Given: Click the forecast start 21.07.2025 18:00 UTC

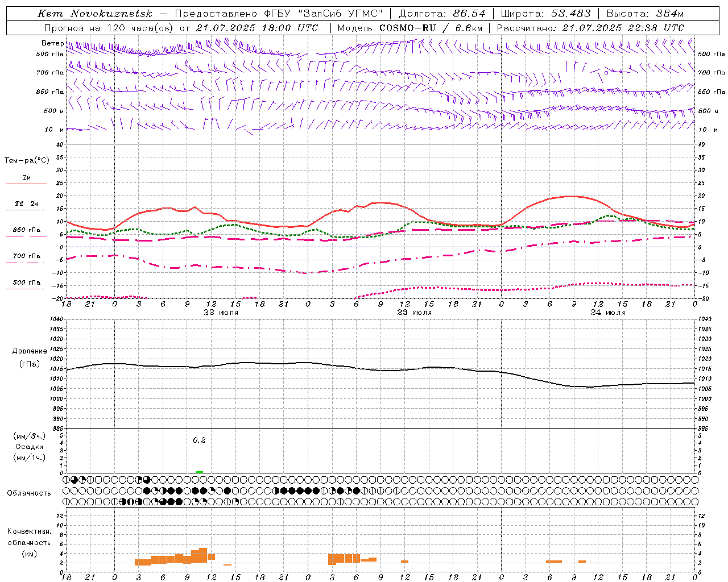Looking at the screenshot, I should [x=257, y=28].
